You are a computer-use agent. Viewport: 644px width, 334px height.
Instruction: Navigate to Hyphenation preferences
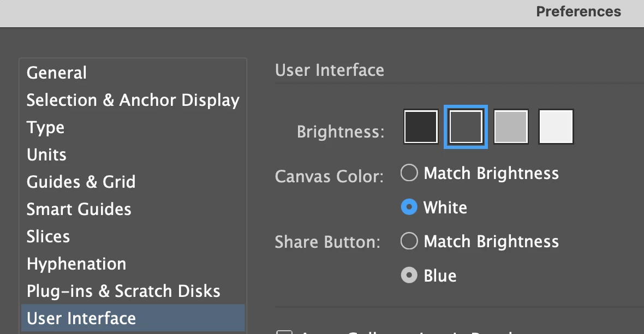tap(76, 264)
